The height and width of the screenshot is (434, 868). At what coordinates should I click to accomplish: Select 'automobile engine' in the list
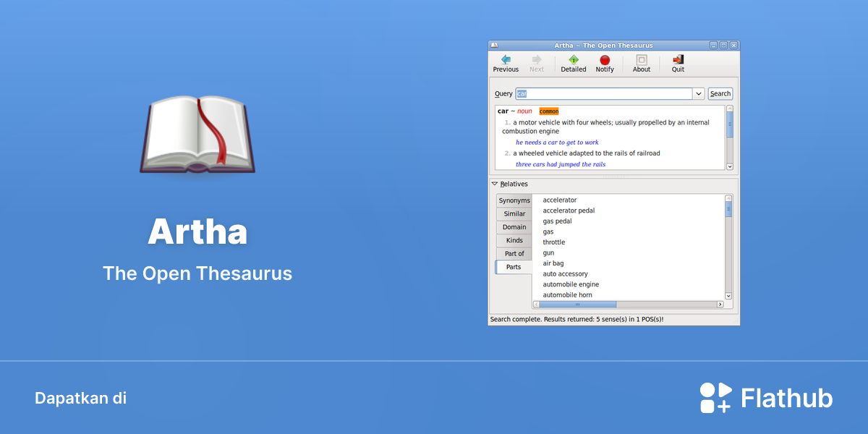click(571, 284)
